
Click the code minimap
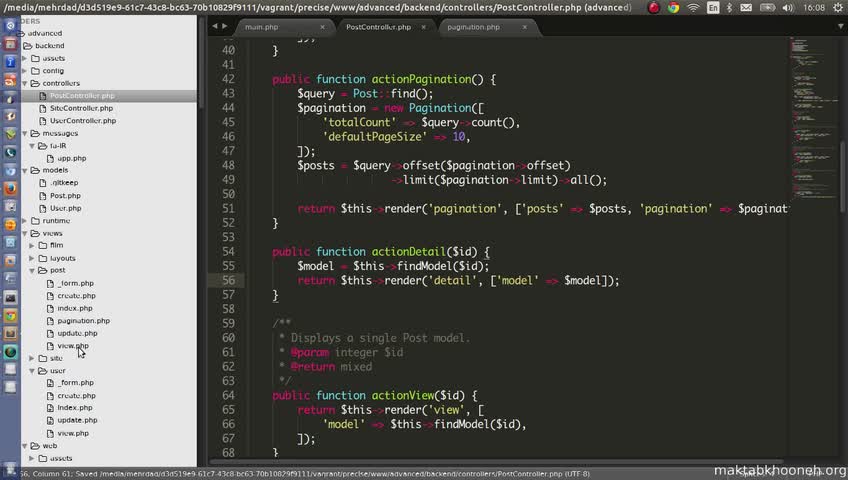point(813,119)
